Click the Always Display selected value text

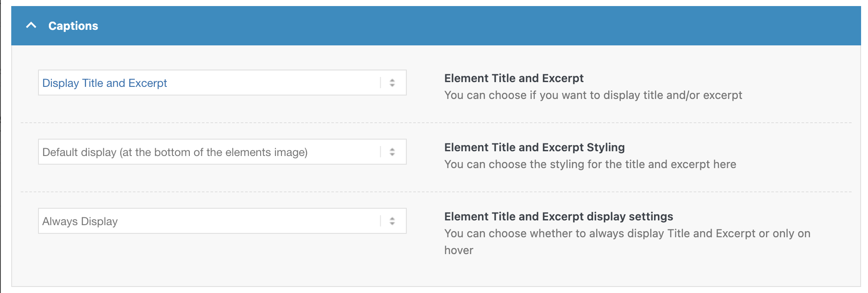pos(80,221)
